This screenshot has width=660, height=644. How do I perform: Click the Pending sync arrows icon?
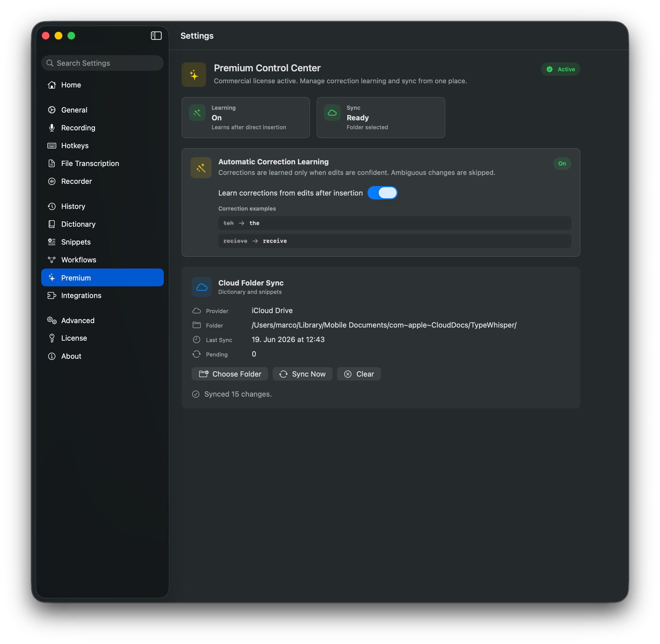click(x=196, y=354)
